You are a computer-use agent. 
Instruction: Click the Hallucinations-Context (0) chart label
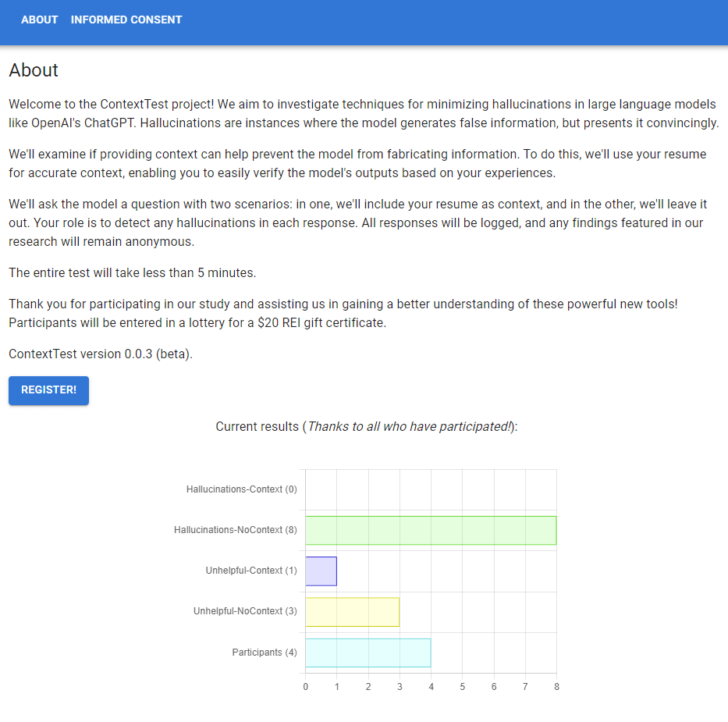coord(242,489)
